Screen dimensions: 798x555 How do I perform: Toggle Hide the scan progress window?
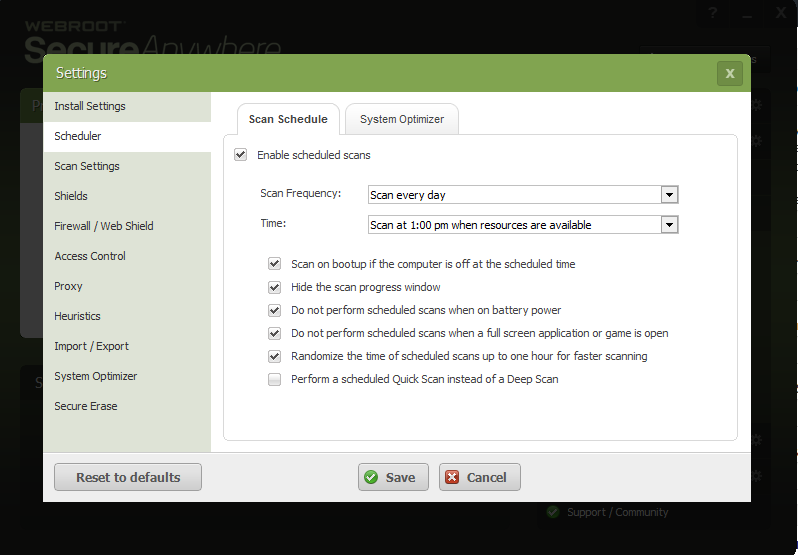[x=274, y=287]
